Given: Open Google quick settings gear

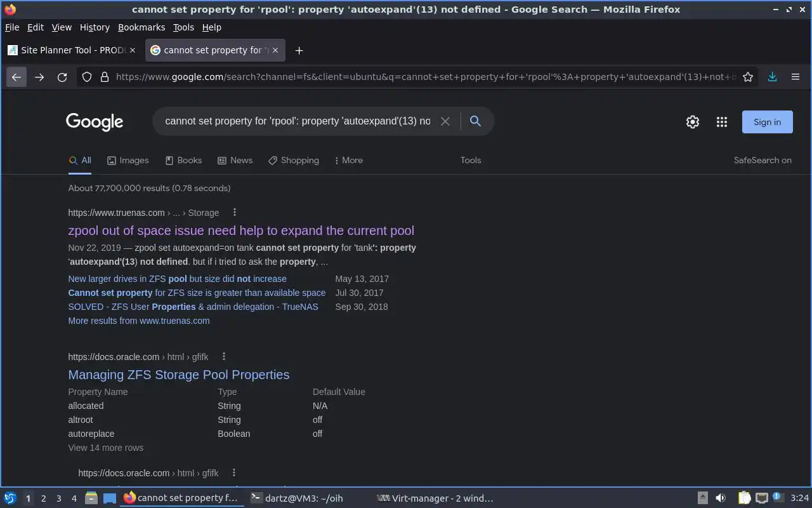Looking at the screenshot, I should pyautogui.click(x=693, y=122).
